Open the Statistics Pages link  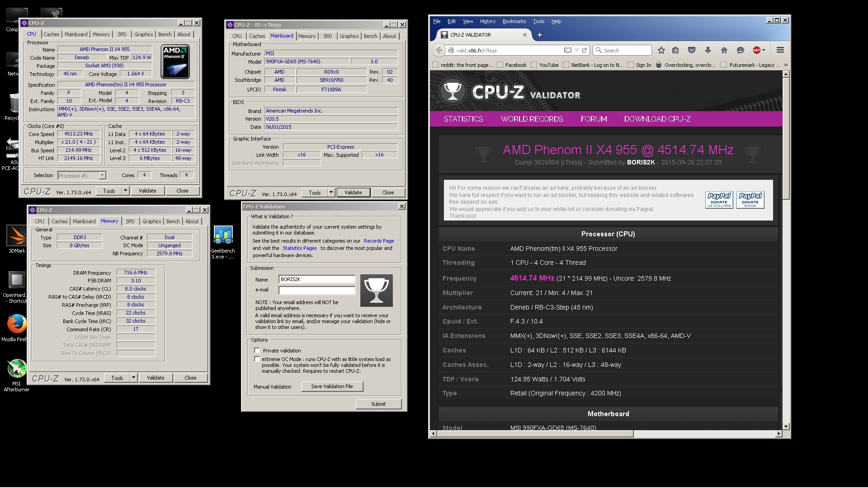point(299,248)
